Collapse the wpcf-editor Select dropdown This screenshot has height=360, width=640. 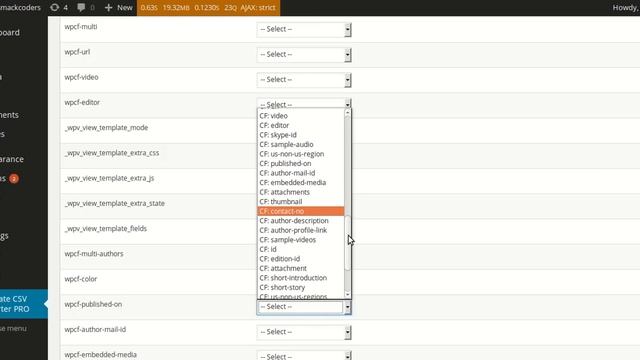(304, 103)
